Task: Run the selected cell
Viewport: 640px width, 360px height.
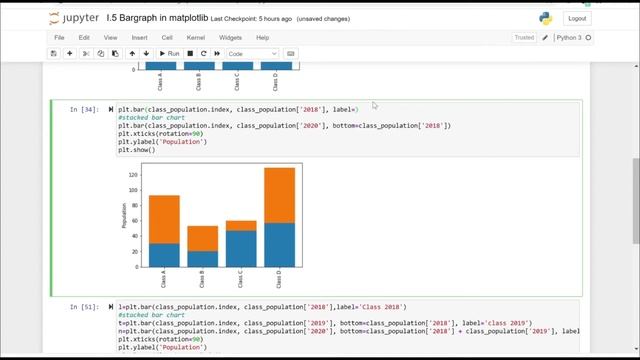Action: [169, 53]
